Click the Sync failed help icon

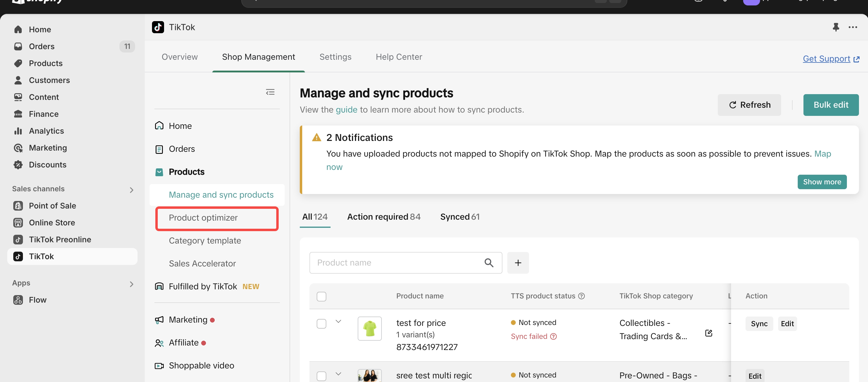tap(553, 336)
